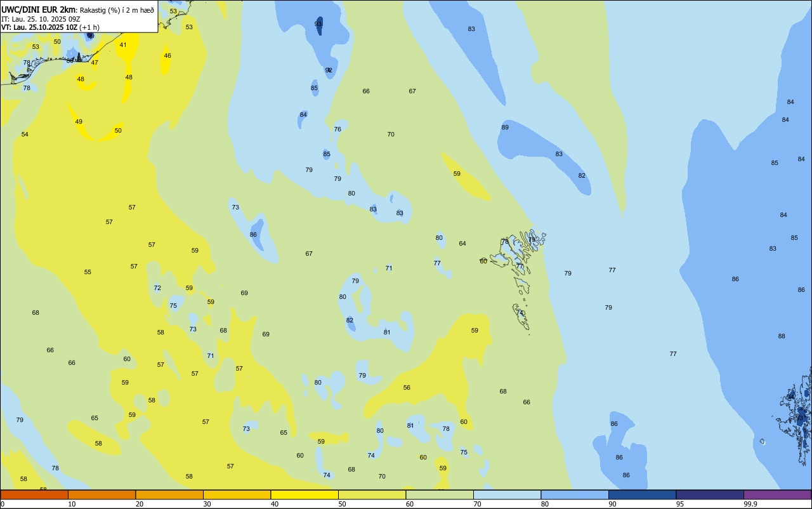
Task: Click the humidity value 49 on the map
Action: coord(79,122)
